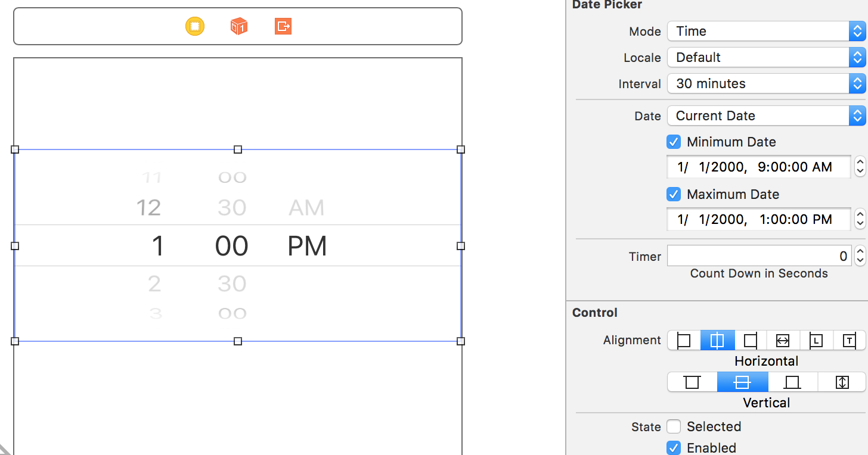Set horizontal alignment to left
The width and height of the screenshot is (868, 455).
click(x=684, y=341)
